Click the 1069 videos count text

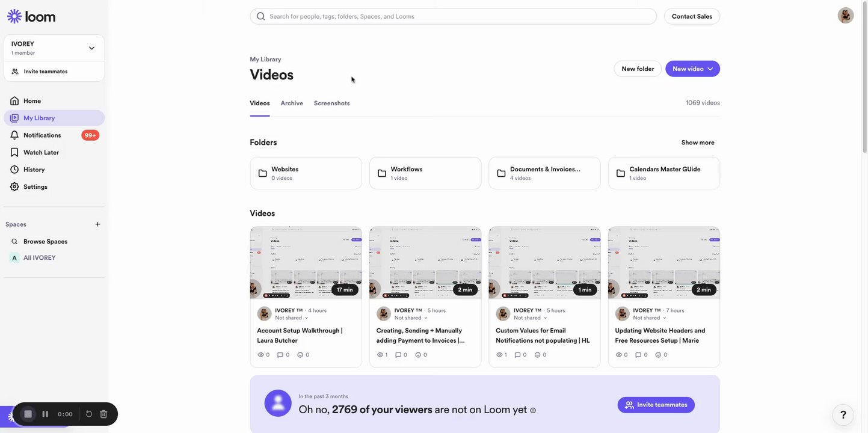[703, 103]
